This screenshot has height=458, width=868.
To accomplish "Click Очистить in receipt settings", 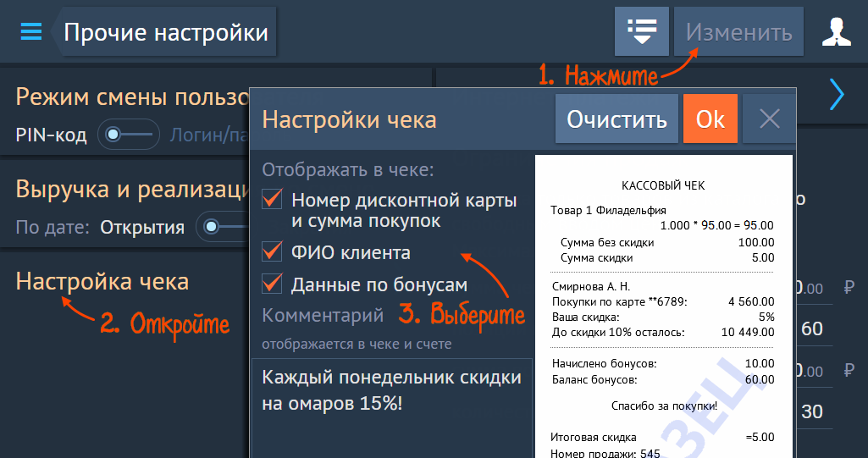I will click(616, 119).
